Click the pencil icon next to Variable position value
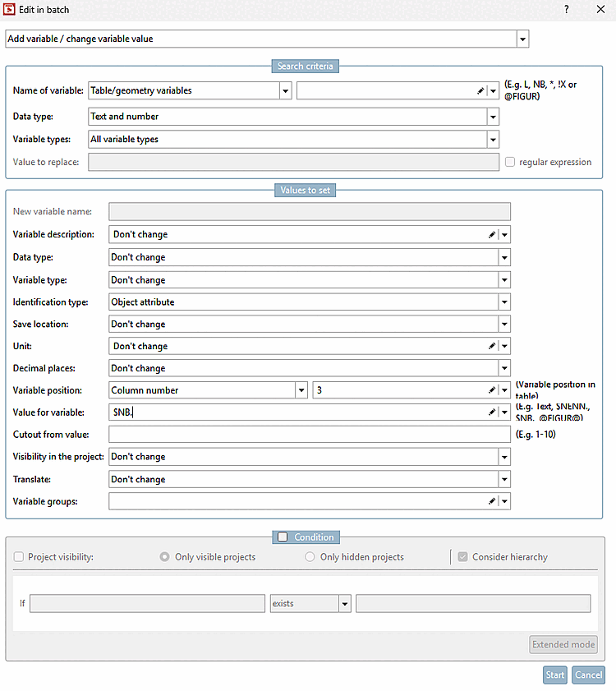 [x=491, y=389]
